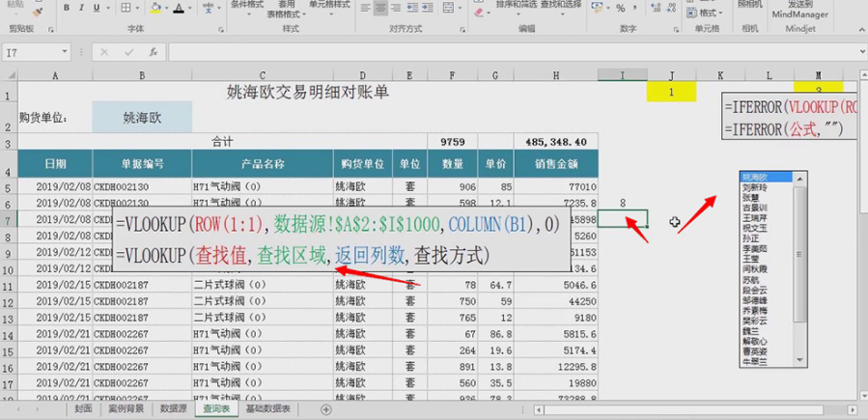Expand the formula bar
Screen dimensions: 868x420
[x=862, y=51]
